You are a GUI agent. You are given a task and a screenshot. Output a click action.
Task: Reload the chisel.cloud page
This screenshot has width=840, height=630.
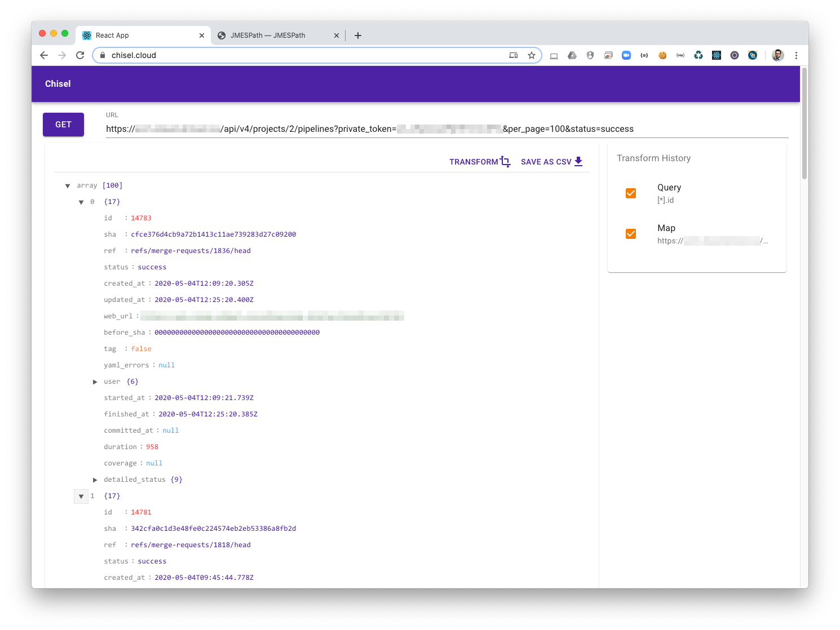(x=80, y=55)
